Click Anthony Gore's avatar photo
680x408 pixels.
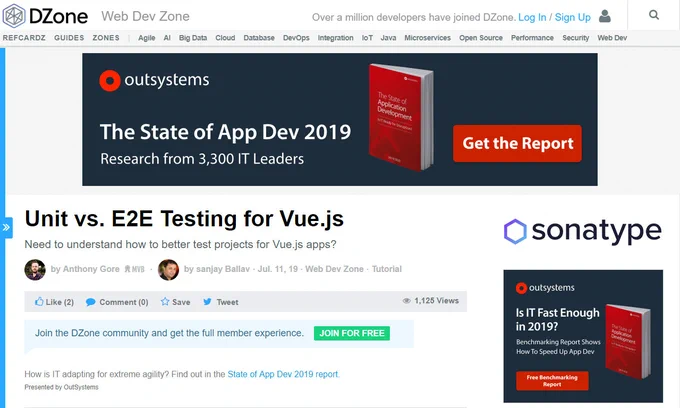(35, 270)
